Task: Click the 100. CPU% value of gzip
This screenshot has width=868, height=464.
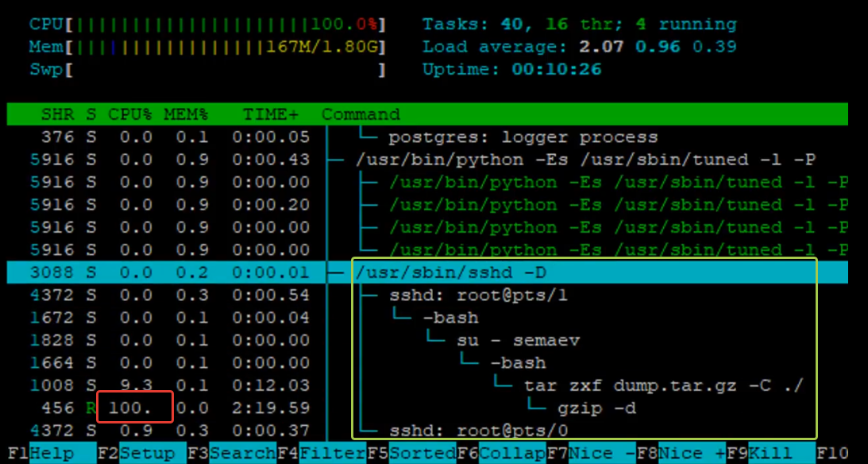Action: (x=130, y=408)
